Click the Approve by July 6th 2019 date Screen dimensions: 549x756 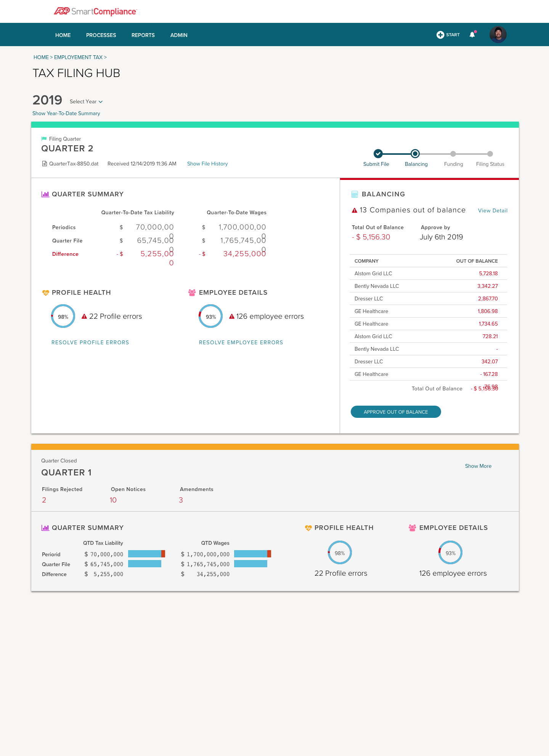pos(441,237)
